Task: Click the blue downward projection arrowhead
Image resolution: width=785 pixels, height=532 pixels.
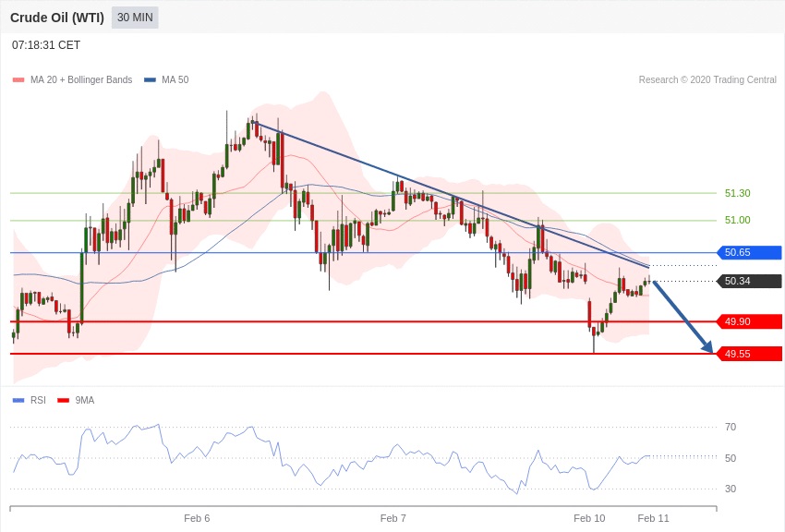Action: 708,347
